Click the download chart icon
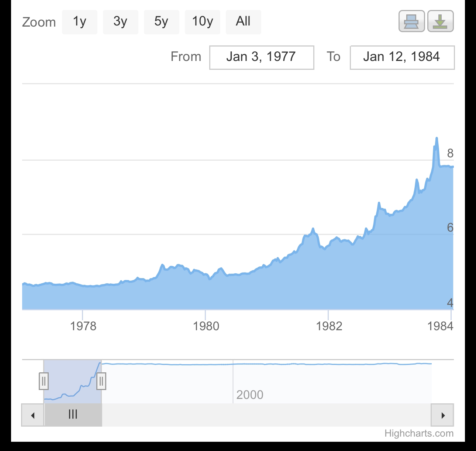This screenshot has width=476, height=451. [x=441, y=21]
